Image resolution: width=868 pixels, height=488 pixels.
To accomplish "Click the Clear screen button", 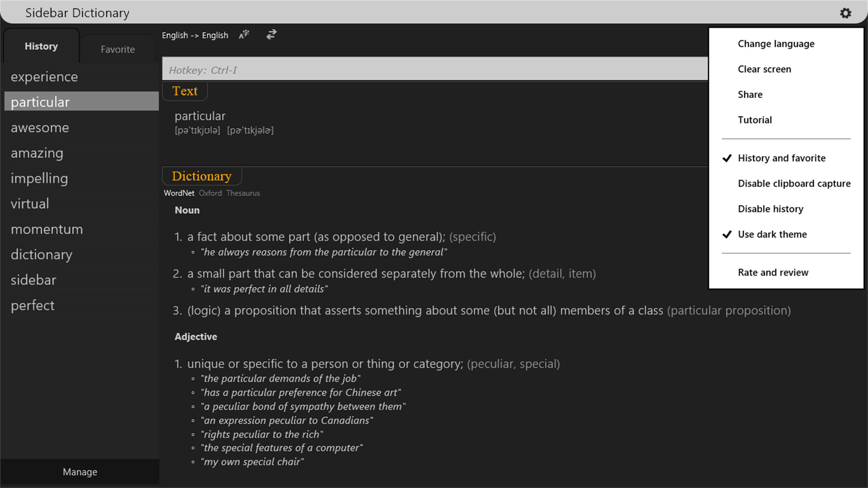I will [764, 69].
